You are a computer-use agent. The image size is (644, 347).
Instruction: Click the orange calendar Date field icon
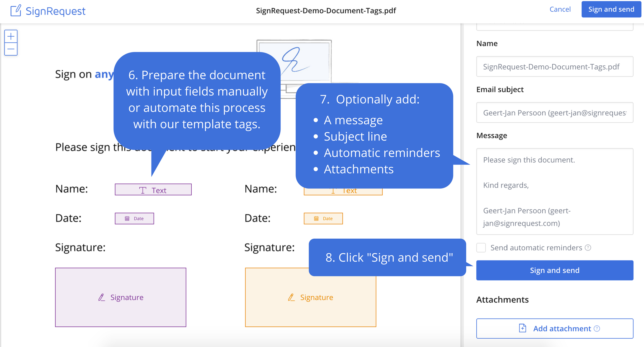(316, 219)
